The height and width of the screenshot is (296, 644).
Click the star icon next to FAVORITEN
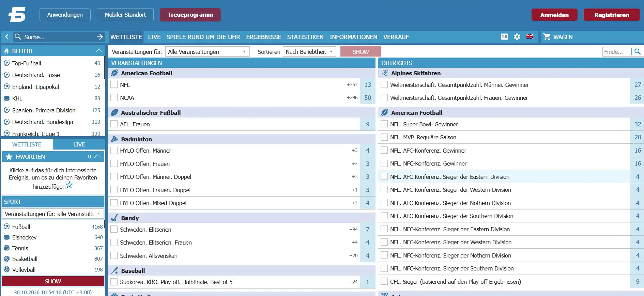pyautogui.click(x=9, y=157)
